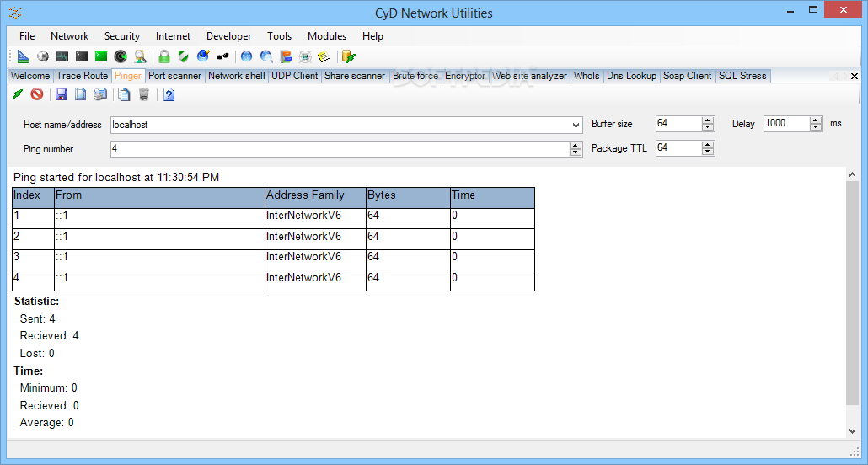
Task: Open the Developer menu
Action: [x=228, y=36]
